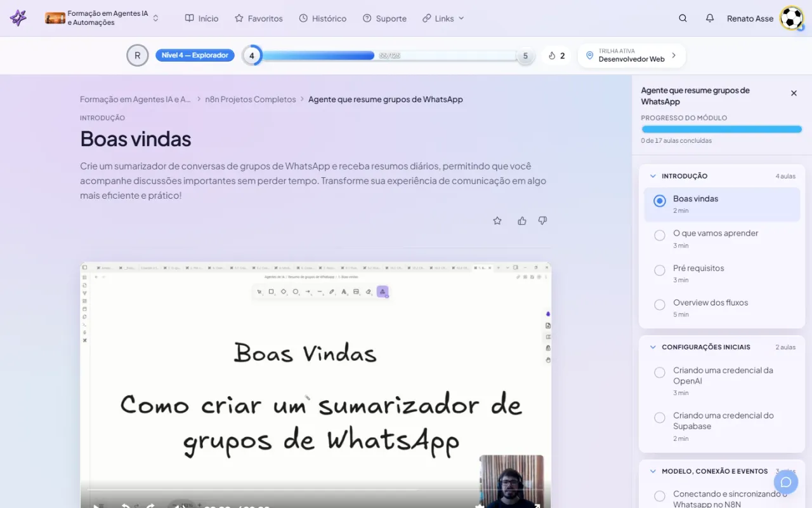The width and height of the screenshot is (812, 508).
Task: Click Renato Asse user name
Action: tap(750, 18)
